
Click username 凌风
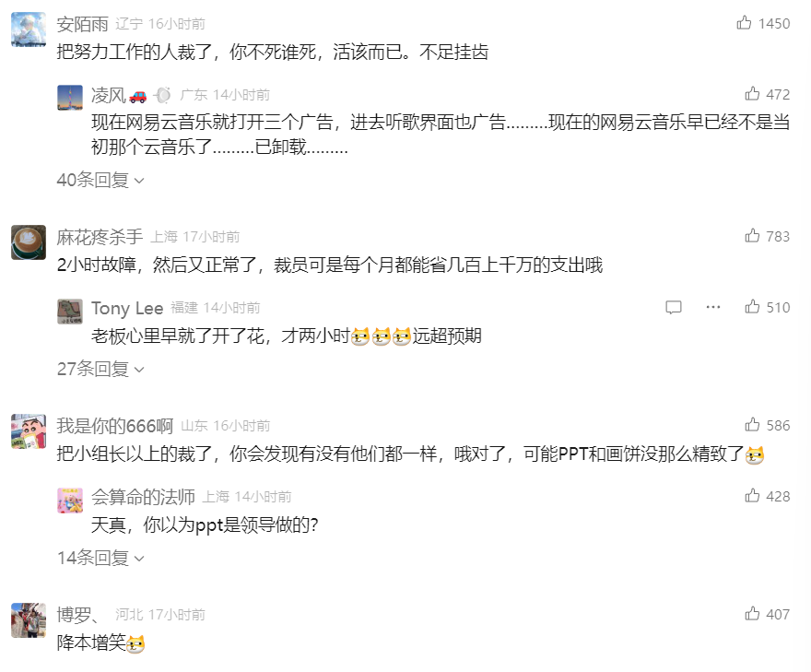click(109, 95)
